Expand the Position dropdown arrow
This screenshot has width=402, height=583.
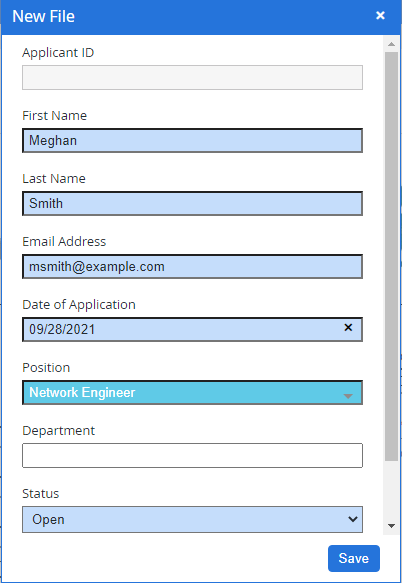(348, 396)
